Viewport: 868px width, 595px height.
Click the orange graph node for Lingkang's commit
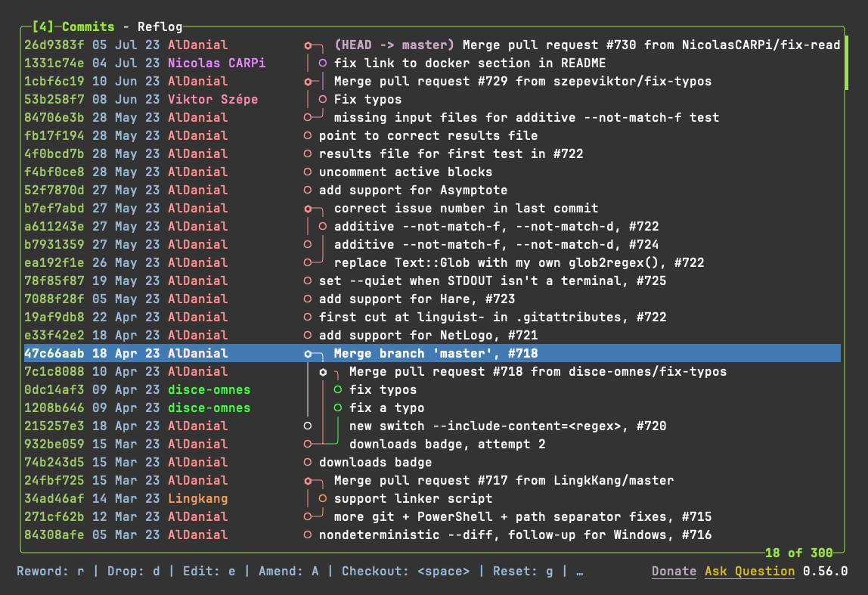(x=323, y=499)
